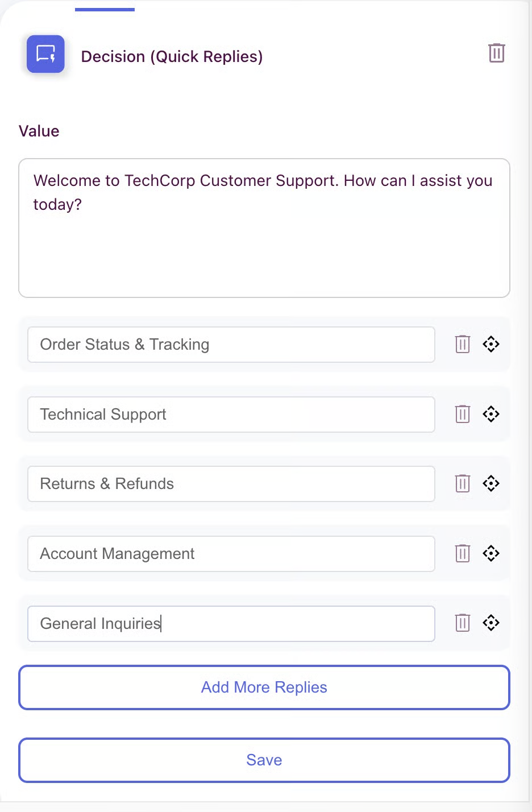This screenshot has width=532, height=812.
Task: Click Add More Replies button
Action: coord(264,687)
